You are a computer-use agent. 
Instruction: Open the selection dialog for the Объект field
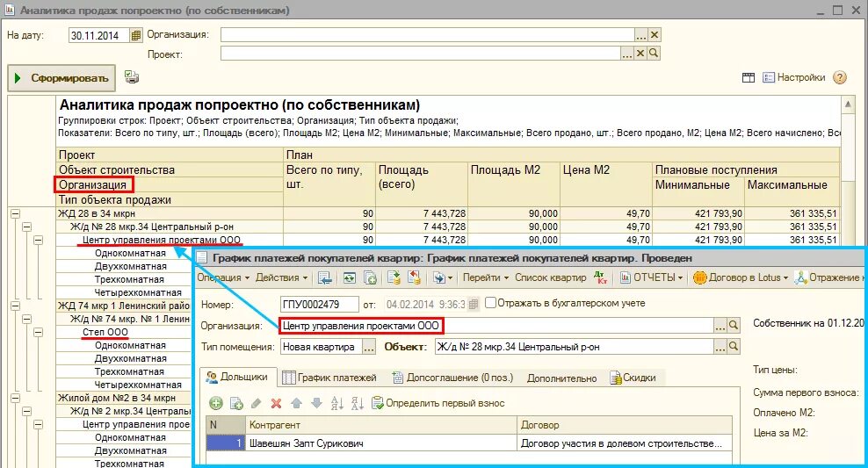click(720, 347)
